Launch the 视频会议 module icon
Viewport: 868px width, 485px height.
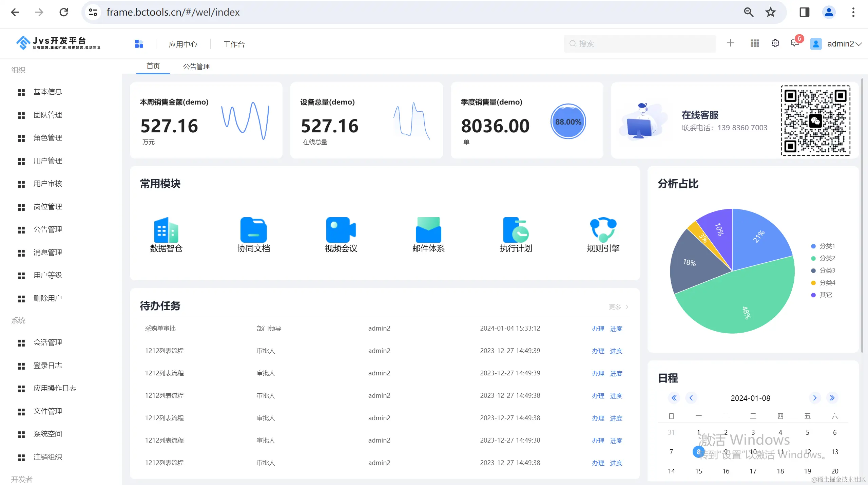pos(341,230)
